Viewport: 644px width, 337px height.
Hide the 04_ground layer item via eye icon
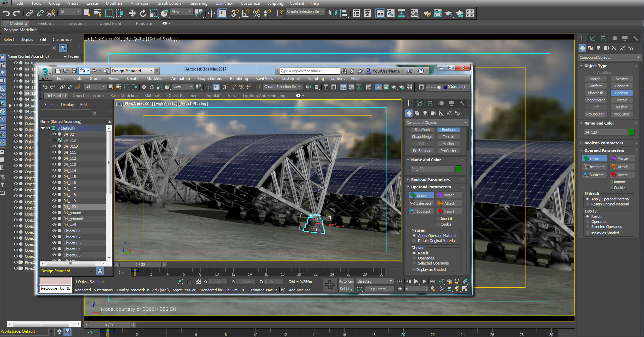(54, 213)
